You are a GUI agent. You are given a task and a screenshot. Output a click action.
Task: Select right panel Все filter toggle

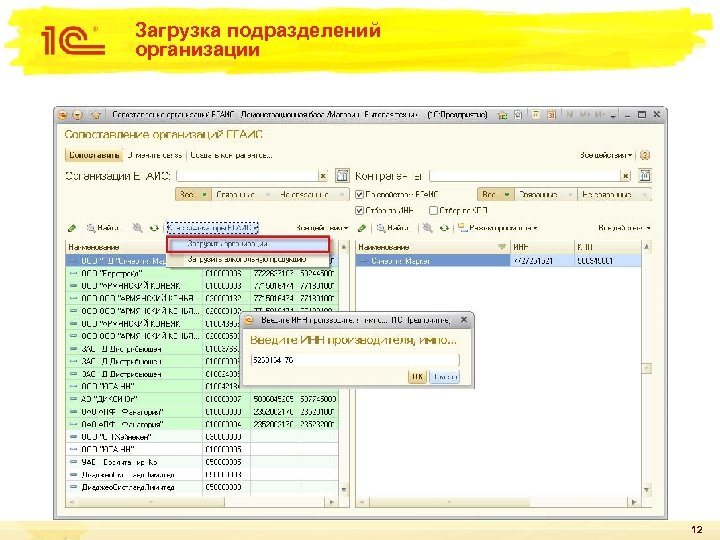[x=495, y=195]
